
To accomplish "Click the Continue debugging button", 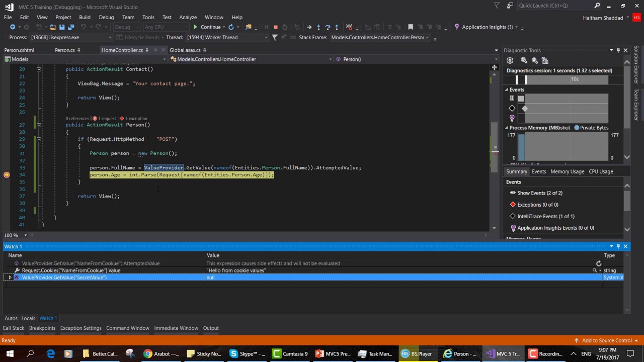I will tap(207, 27).
